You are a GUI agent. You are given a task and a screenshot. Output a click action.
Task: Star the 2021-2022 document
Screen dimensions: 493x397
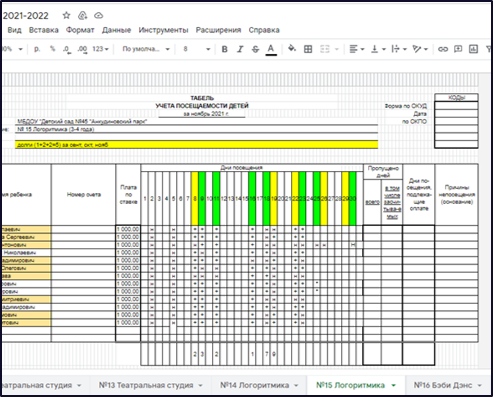[x=66, y=15]
